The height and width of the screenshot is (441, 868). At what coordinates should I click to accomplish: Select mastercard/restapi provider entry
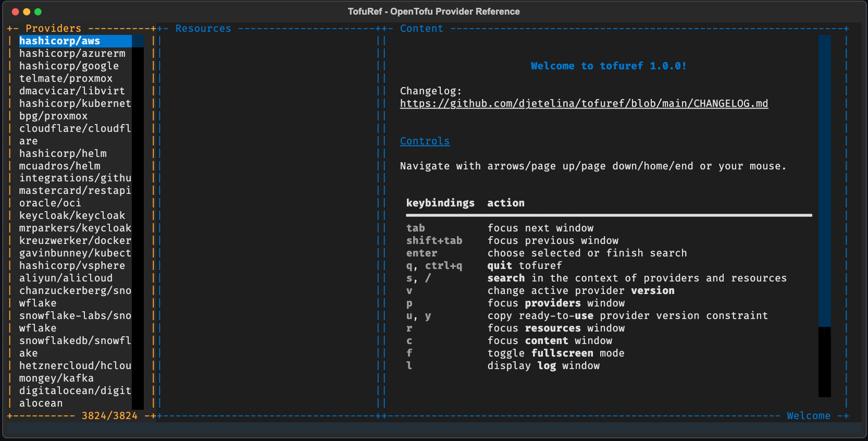pyautogui.click(x=76, y=191)
